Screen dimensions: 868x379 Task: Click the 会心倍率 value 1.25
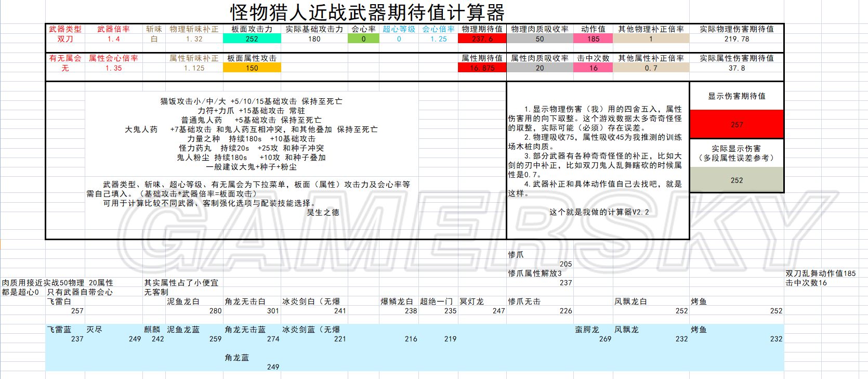coord(439,39)
